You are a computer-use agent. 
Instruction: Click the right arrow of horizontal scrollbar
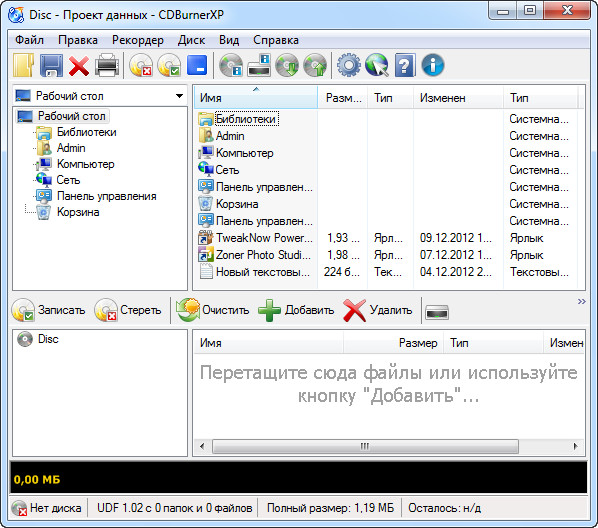pos(575,446)
